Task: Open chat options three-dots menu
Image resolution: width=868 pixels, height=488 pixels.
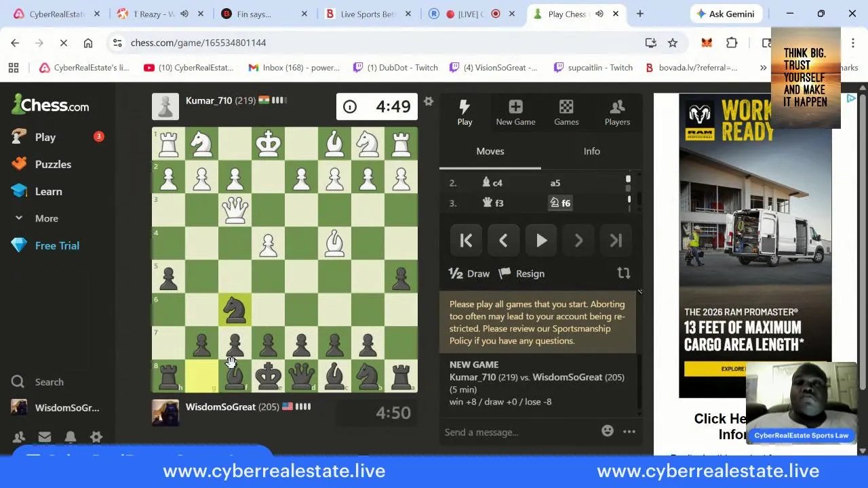Action: coord(629,431)
